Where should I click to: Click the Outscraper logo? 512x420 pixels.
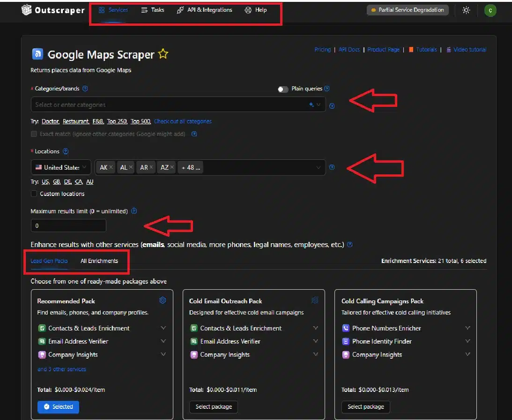coord(53,10)
